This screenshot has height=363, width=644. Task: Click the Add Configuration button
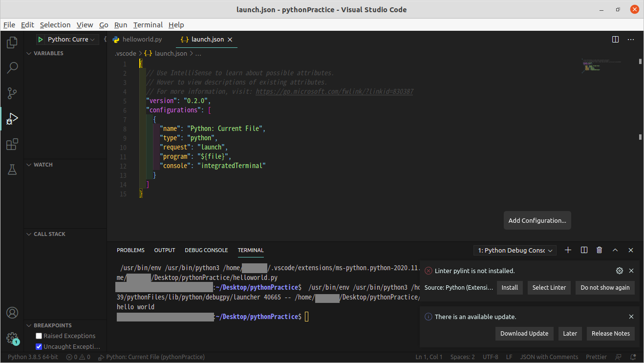click(x=537, y=220)
